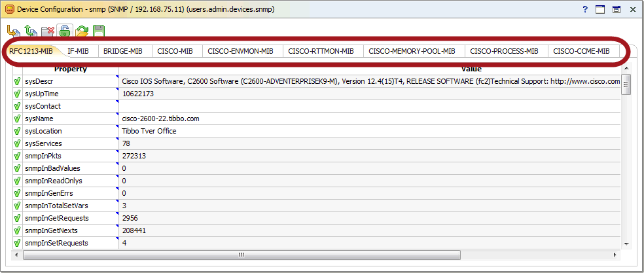Toggle the green padlock toolbar button
This screenshot has height=273, width=644.
65,30
